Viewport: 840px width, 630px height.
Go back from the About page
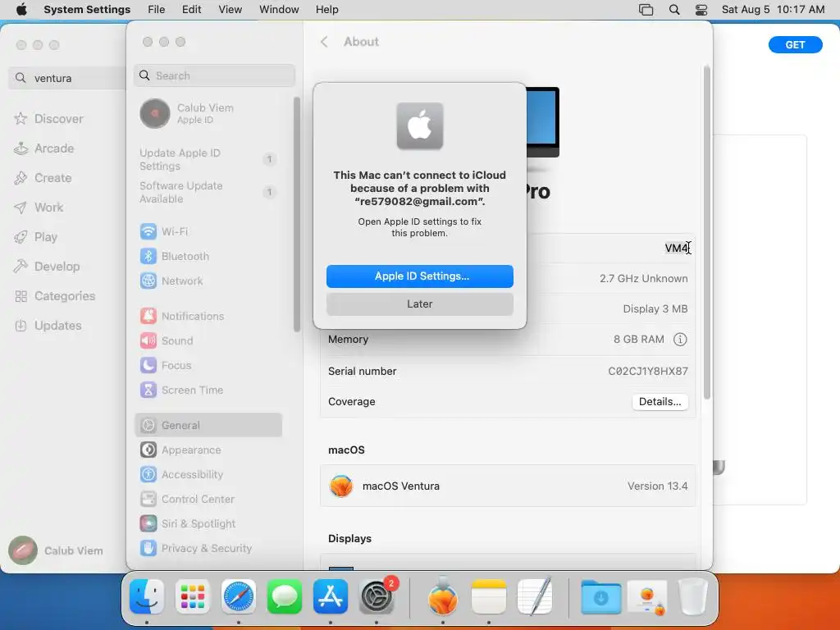[324, 42]
